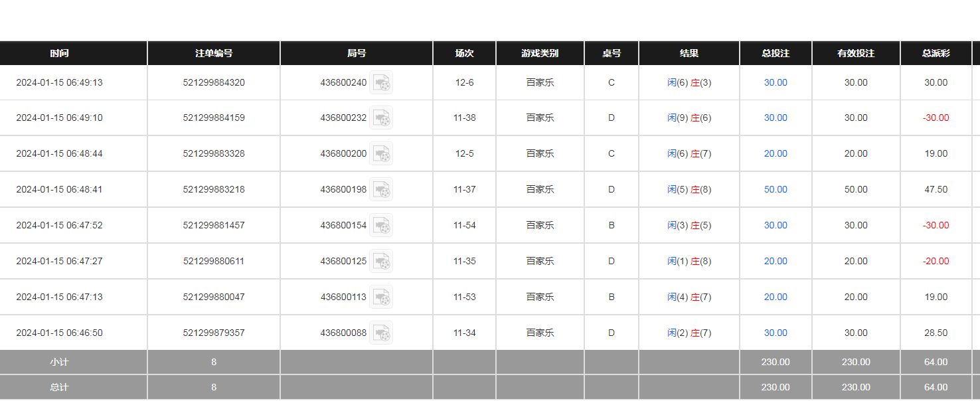This screenshot has width=980, height=401.
Task: Click blue 50.00 total bet amount link
Action: pos(776,190)
